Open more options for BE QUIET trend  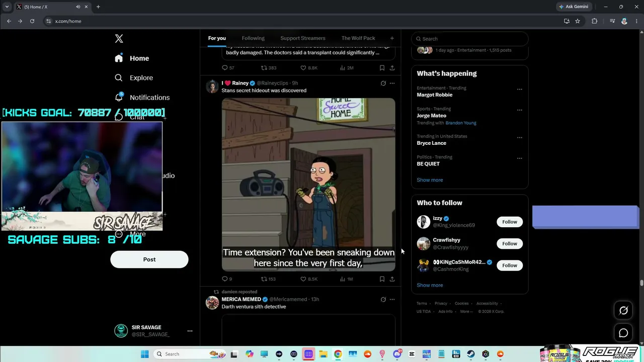[520, 158]
